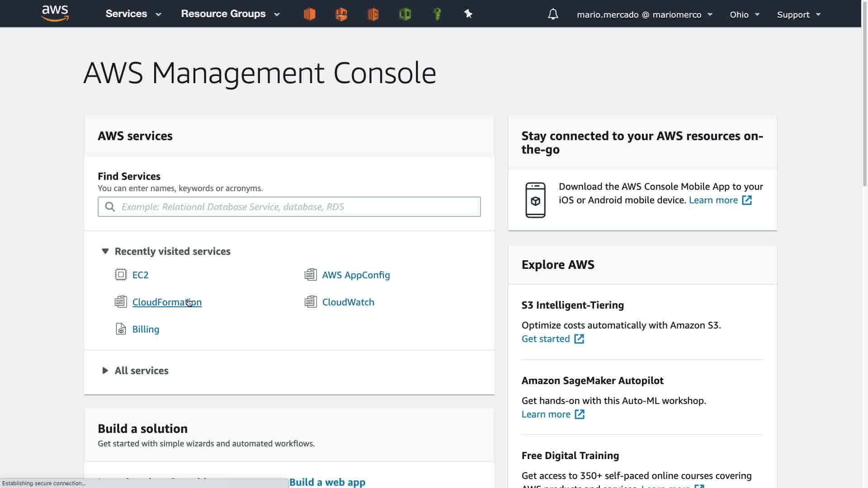Screen dimensions: 868x488
Task: Open the AWS logo home link
Action: (55, 14)
